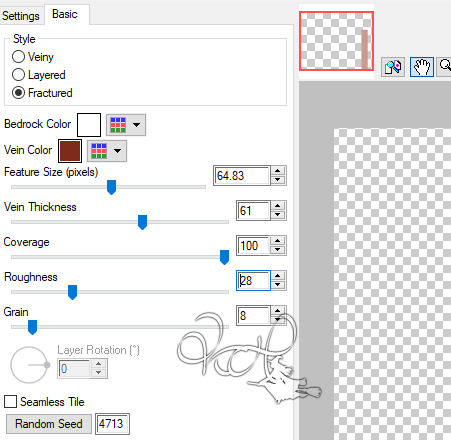Select the zoom magnifier tool icon

(445, 67)
